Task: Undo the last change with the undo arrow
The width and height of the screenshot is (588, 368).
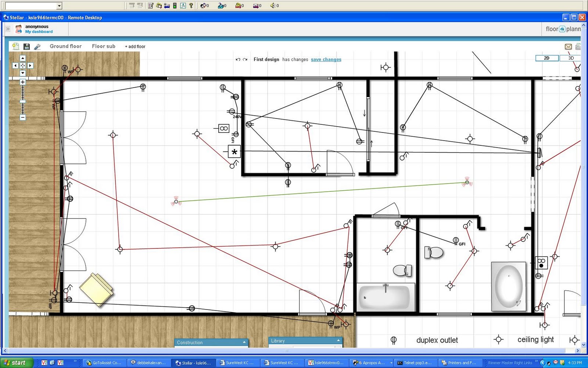Action: tap(237, 59)
